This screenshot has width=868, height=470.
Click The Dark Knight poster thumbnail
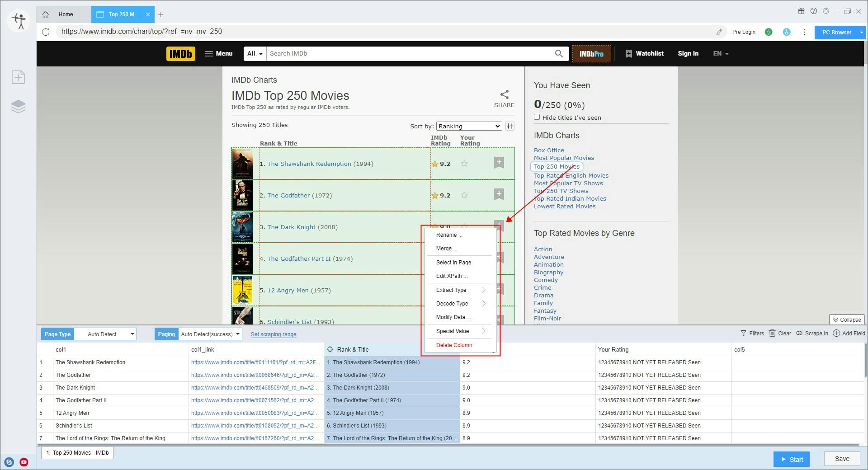pos(242,227)
